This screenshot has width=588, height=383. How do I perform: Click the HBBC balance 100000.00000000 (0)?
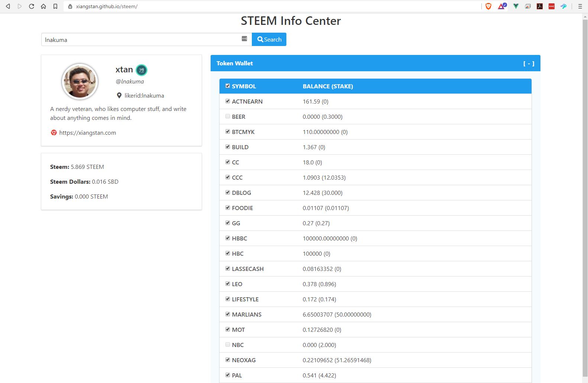click(330, 238)
